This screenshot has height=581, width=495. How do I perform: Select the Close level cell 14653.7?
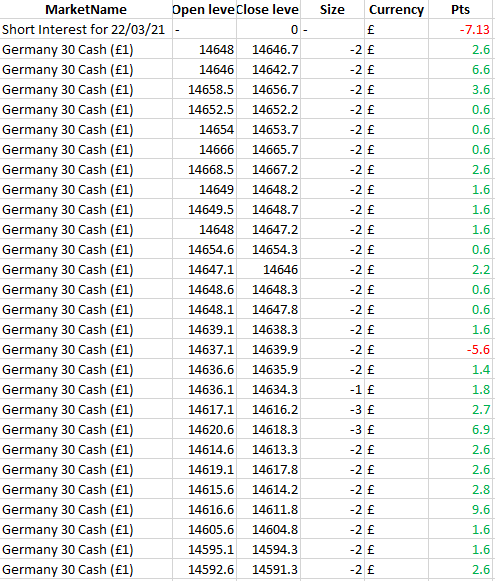(268, 129)
